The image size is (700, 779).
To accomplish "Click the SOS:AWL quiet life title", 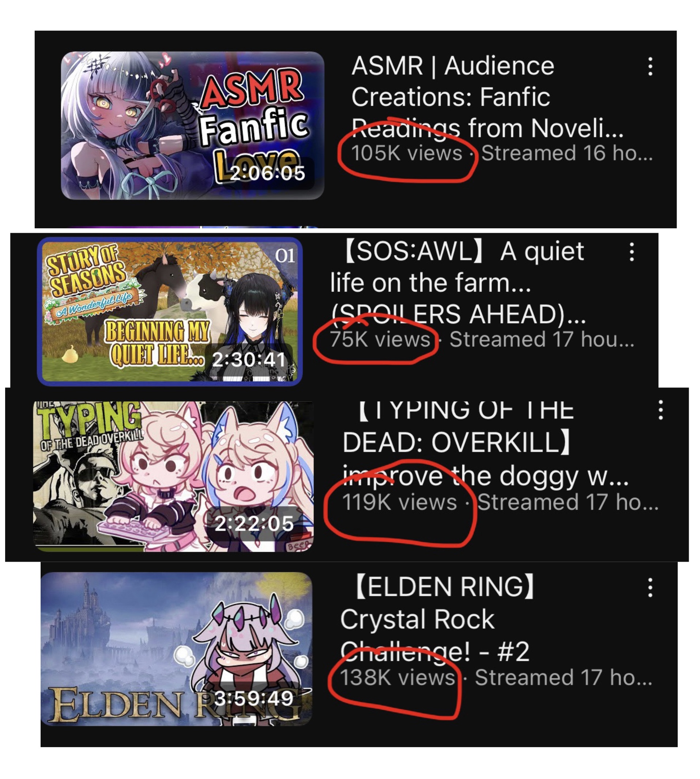I will [458, 283].
